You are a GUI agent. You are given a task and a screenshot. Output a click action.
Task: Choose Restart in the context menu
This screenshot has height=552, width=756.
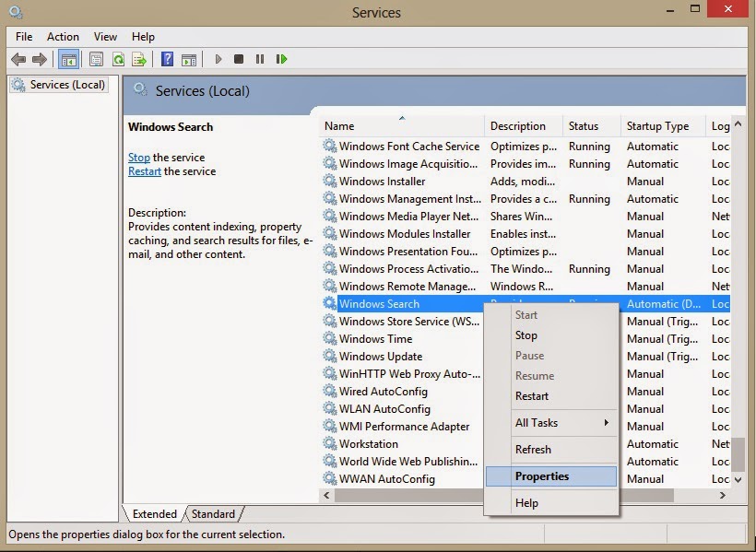coord(551,396)
